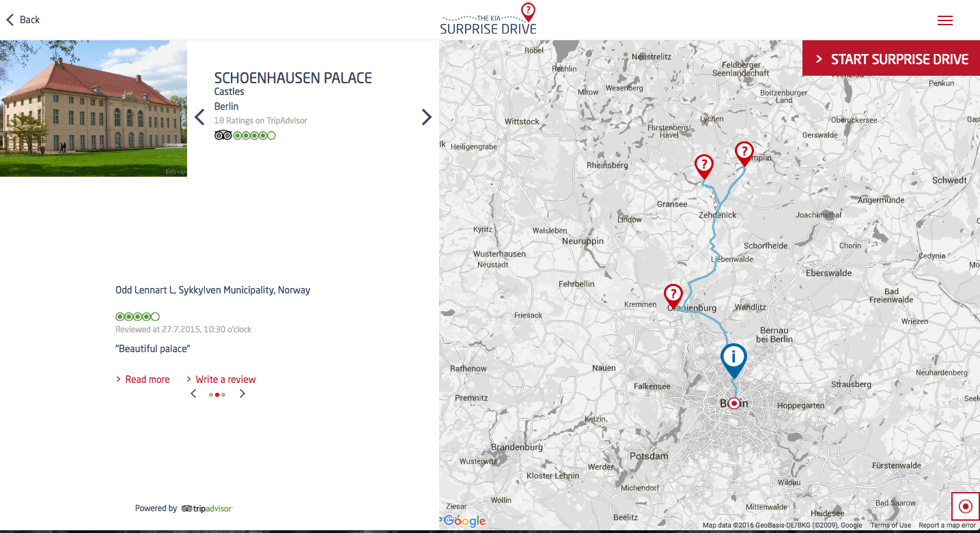Go back using the Back link
This screenshot has width=980, height=533.
click(23, 20)
